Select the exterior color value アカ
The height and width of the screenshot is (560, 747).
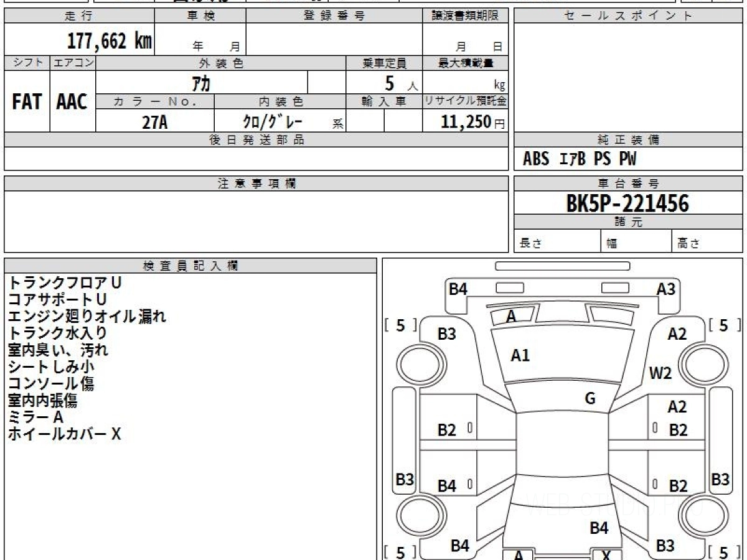[x=202, y=83]
